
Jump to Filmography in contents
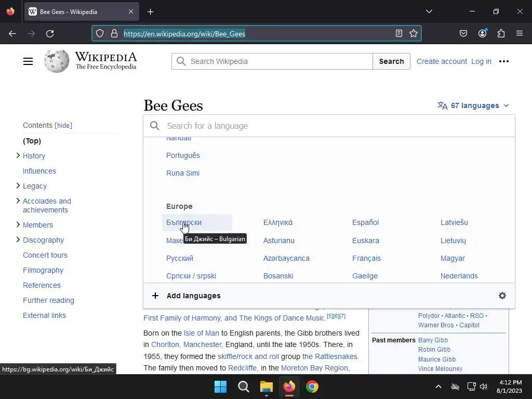click(x=43, y=270)
